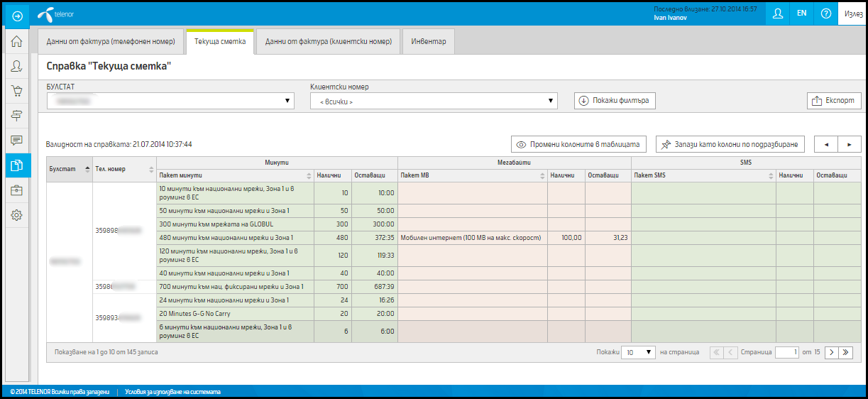This screenshot has width=868, height=399.
Task: Open the help question mark icon
Action: click(826, 13)
